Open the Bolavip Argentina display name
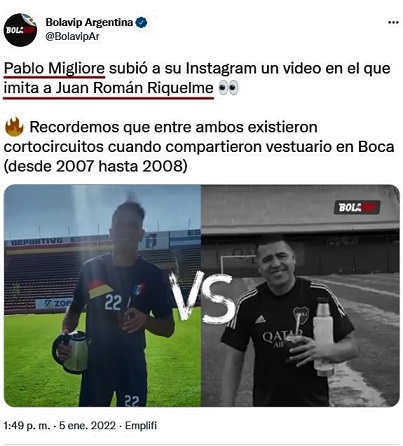Screen dimensions: 403x446 click(x=89, y=23)
